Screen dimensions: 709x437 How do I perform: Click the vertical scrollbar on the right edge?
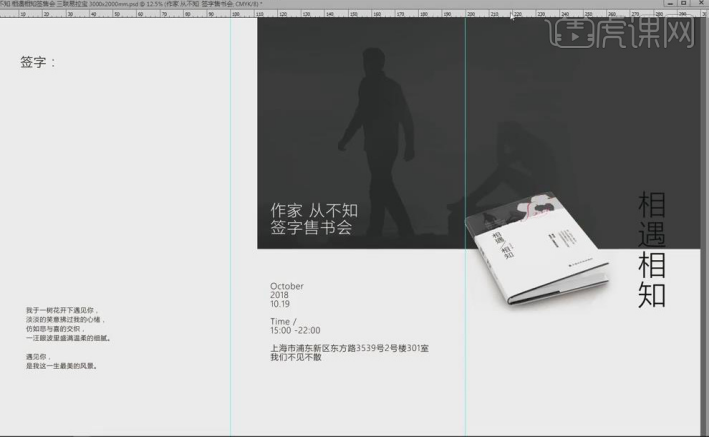pos(704,220)
